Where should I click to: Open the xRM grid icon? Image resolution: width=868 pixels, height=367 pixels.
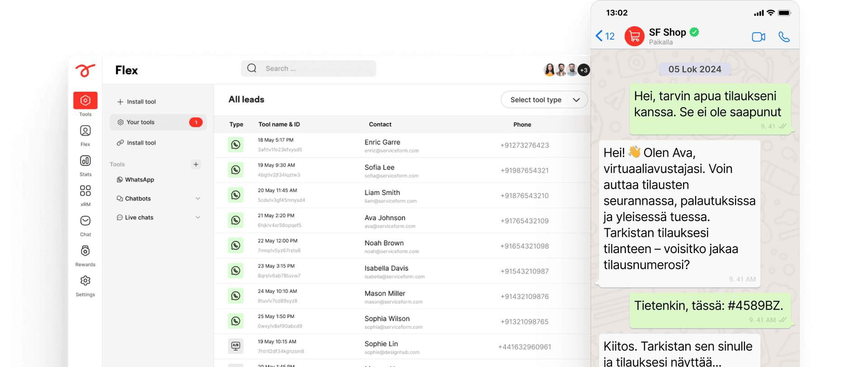(85, 191)
